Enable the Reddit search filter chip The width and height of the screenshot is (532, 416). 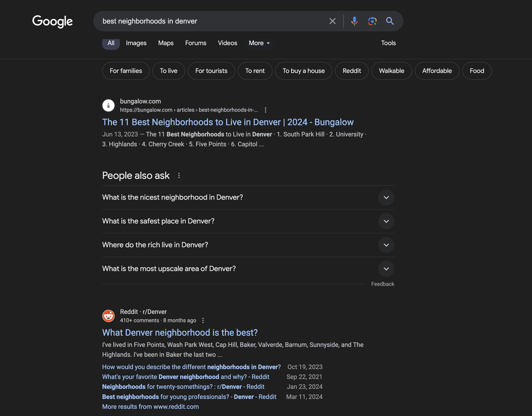coord(352,71)
